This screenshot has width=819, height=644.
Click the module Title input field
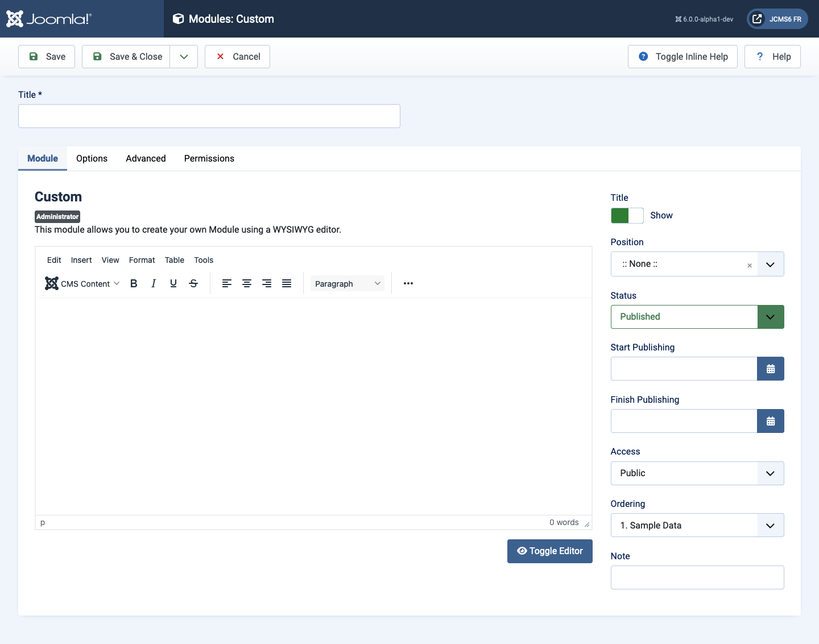point(209,116)
